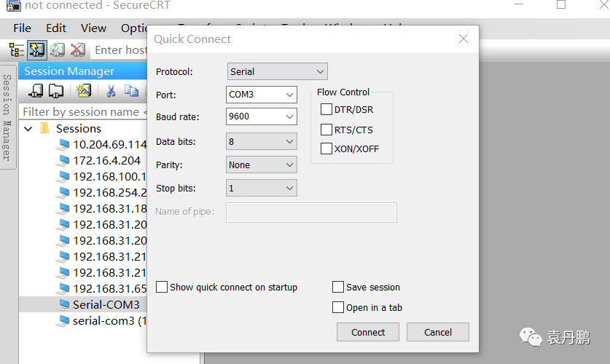Click the Session Manager tree toolbar icon
This screenshot has width=610, height=364.
coord(17,50)
